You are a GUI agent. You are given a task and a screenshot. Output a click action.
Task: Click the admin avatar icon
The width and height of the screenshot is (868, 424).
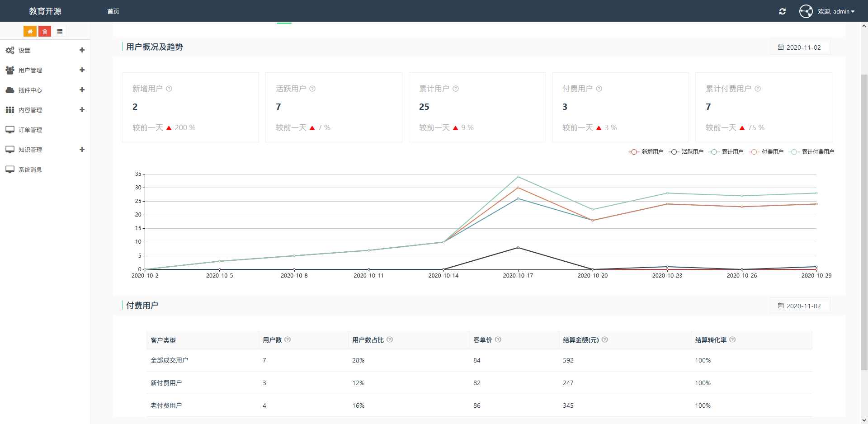point(806,11)
